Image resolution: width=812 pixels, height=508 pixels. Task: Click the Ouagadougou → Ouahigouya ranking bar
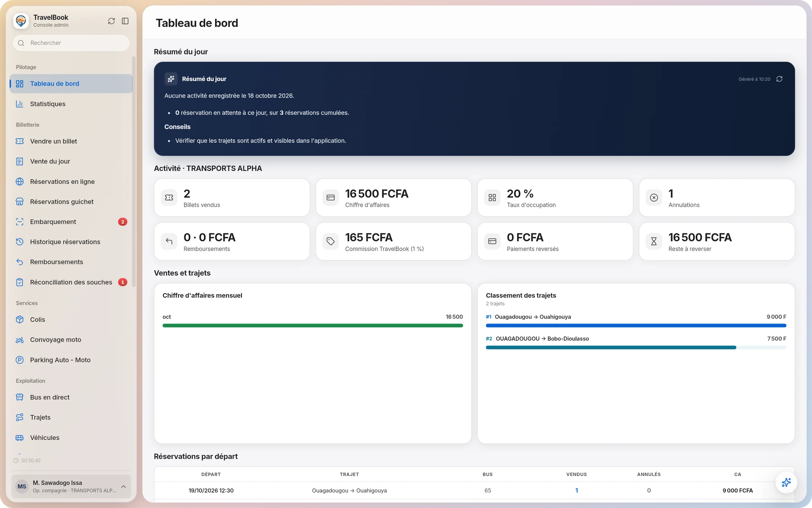point(636,326)
